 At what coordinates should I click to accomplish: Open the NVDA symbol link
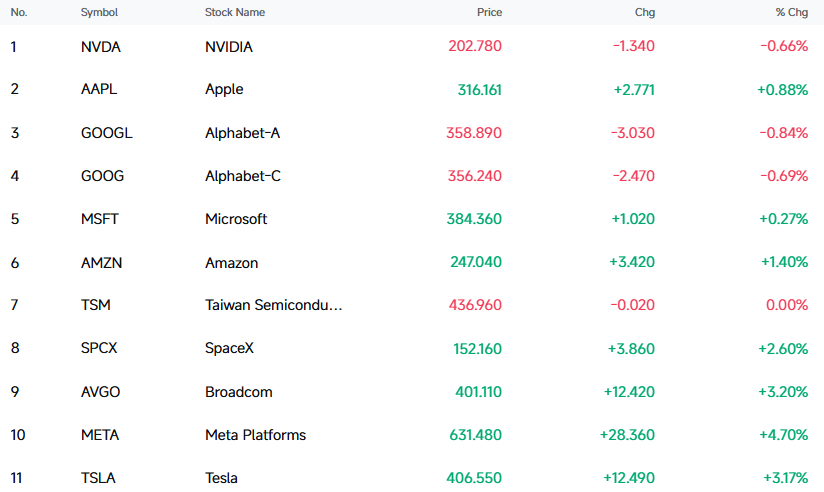click(x=101, y=47)
